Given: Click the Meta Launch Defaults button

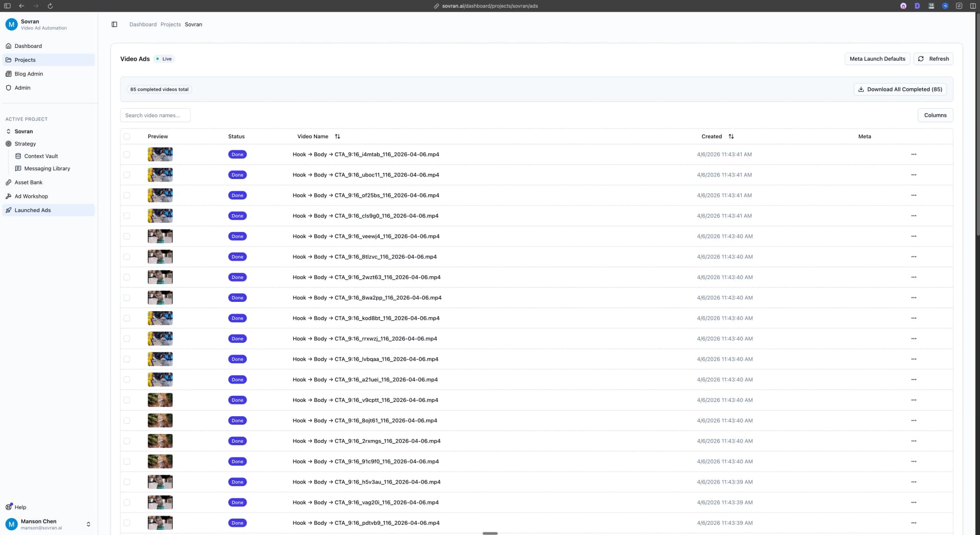Looking at the screenshot, I should 877,59.
